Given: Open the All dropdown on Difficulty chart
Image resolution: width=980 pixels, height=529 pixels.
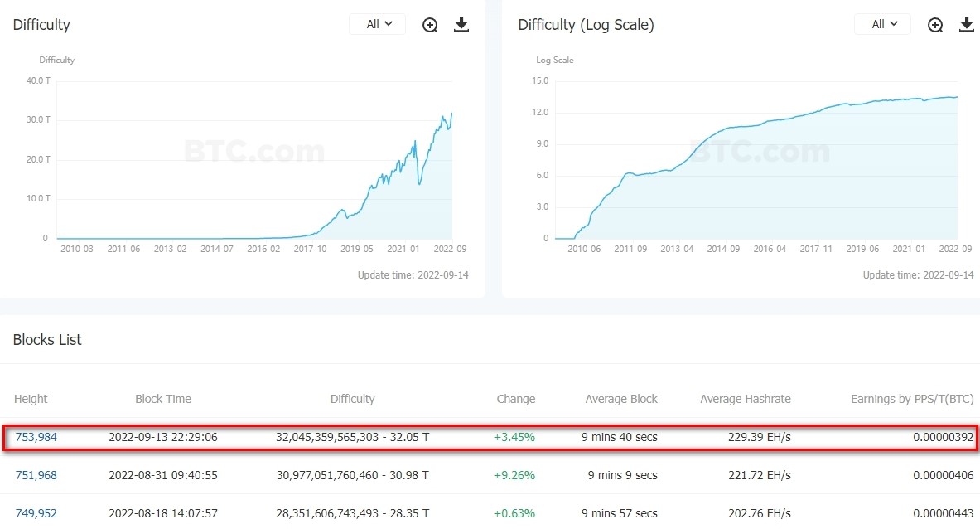Looking at the screenshot, I should 378,24.
